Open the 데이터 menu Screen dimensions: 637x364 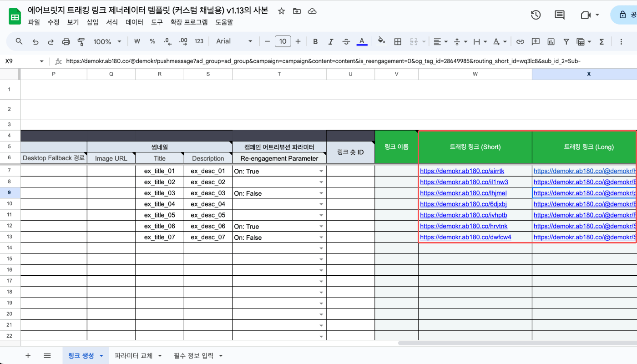coord(134,22)
